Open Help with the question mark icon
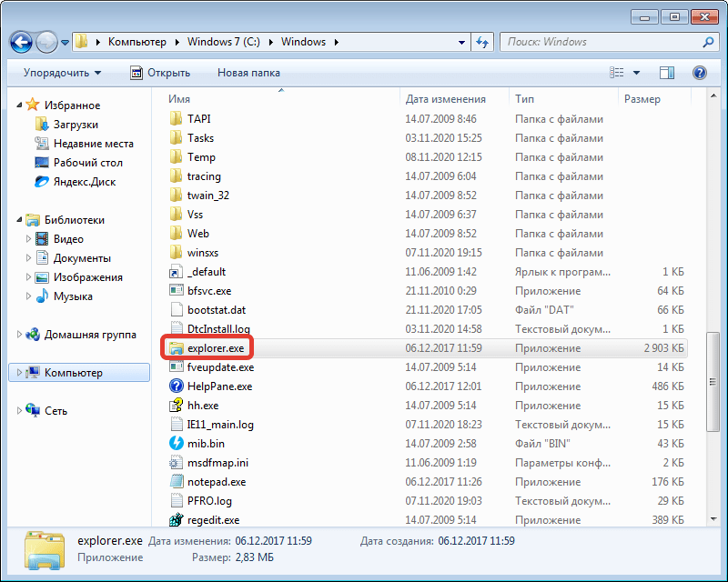The height and width of the screenshot is (582, 728). pos(700,73)
